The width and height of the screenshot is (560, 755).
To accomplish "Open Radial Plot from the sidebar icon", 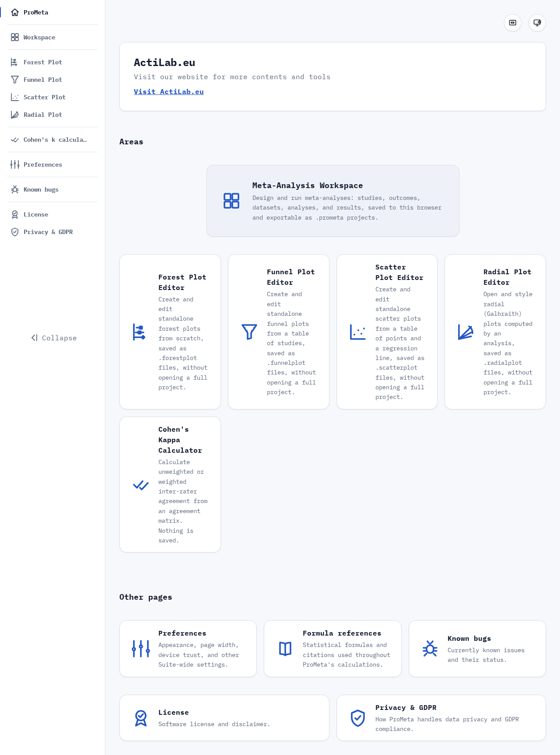I will pos(15,115).
